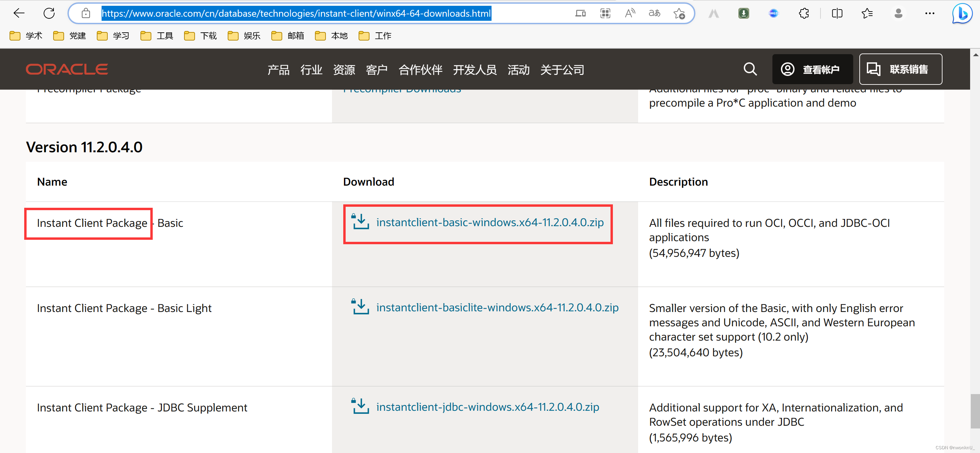Click the browser back arrow
This screenshot has height=453, width=980.
[x=19, y=13]
